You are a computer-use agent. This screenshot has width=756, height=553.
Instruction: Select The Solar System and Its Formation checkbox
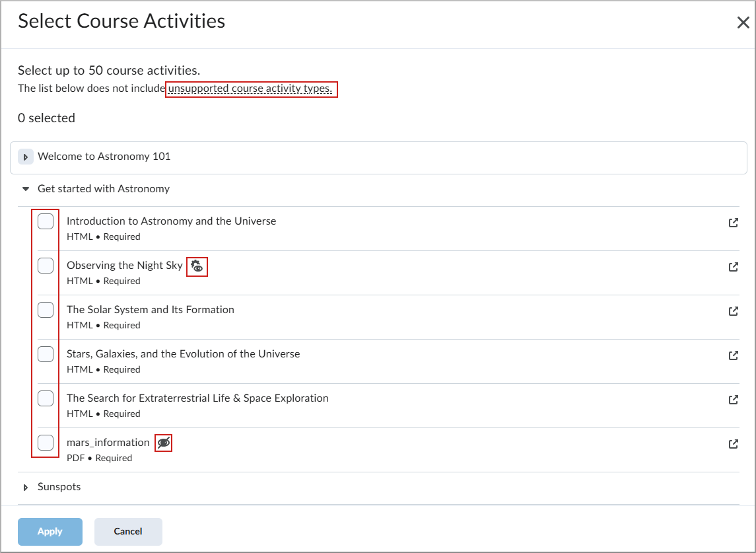46,309
